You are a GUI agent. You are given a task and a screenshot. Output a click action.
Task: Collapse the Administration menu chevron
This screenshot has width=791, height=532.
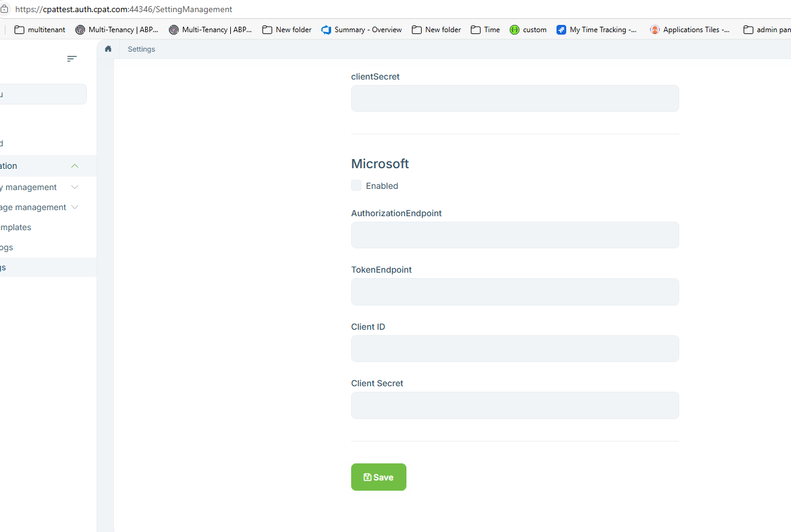(75, 166)
